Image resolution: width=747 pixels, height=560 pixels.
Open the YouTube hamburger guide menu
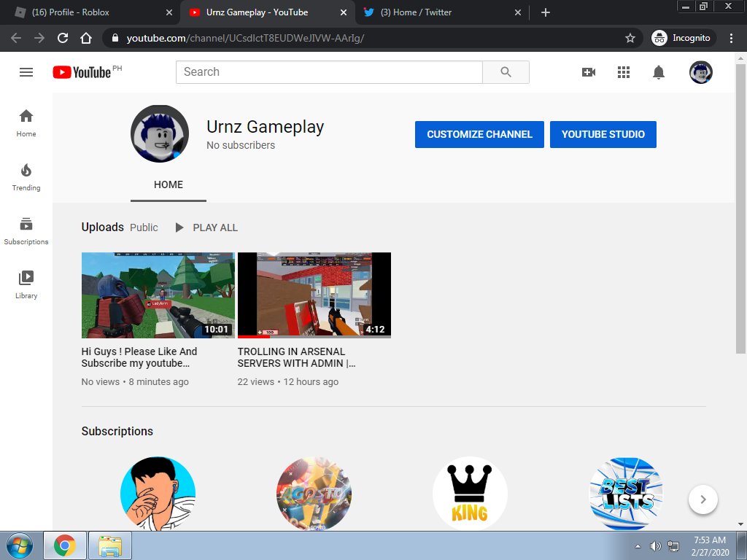click(x=26, y=72)
